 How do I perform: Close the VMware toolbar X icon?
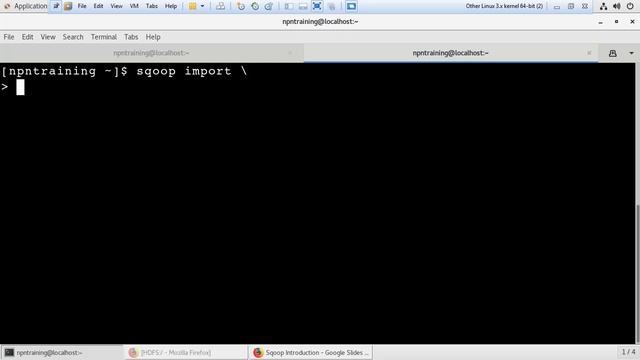tap(584, 6)
